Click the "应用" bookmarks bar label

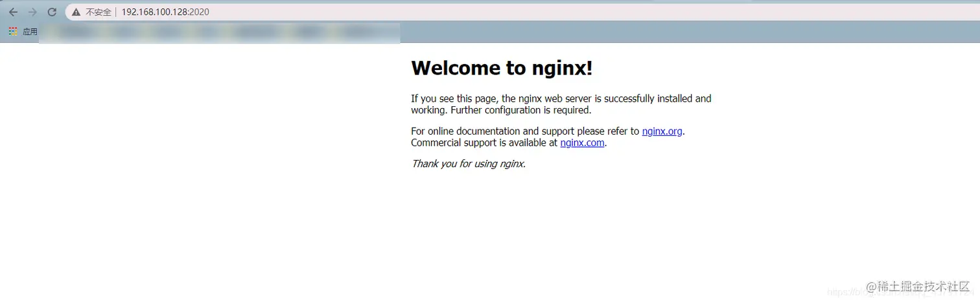click(x=30, y=31)
